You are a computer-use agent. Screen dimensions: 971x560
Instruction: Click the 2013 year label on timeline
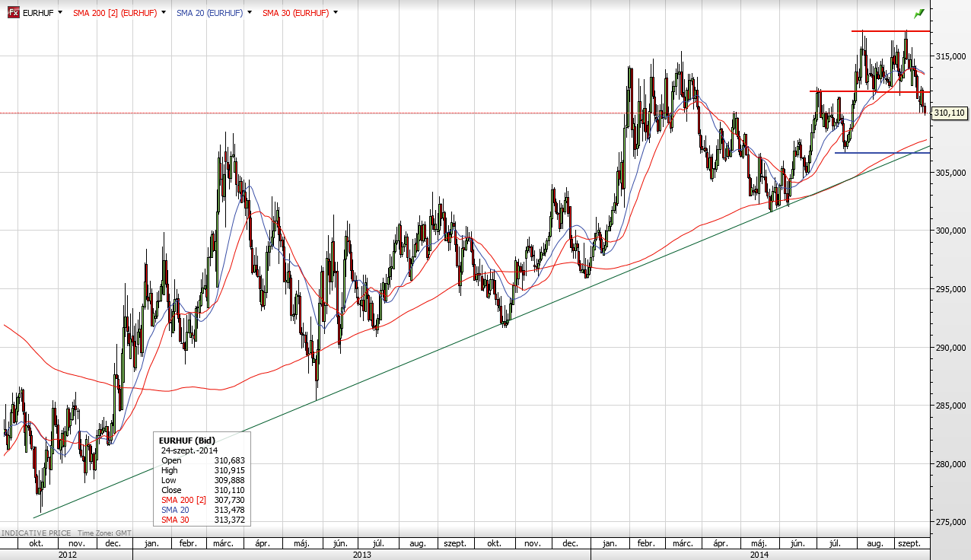[x=361, y=555]
